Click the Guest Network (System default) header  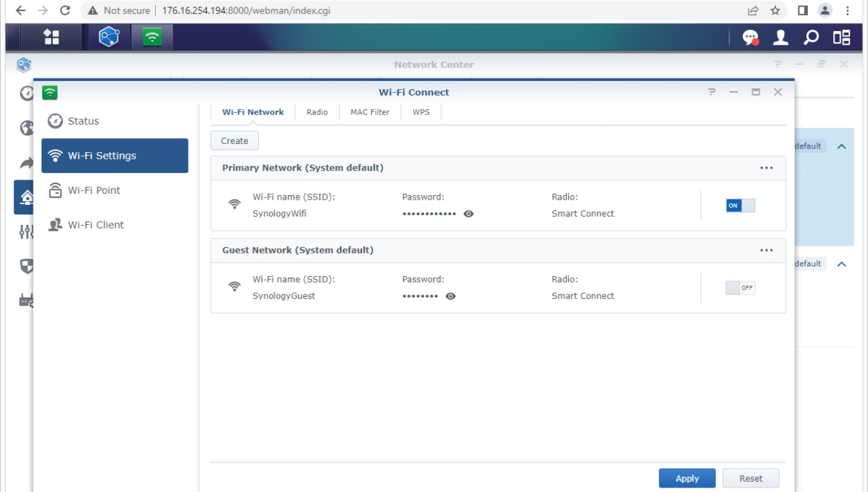297,250
